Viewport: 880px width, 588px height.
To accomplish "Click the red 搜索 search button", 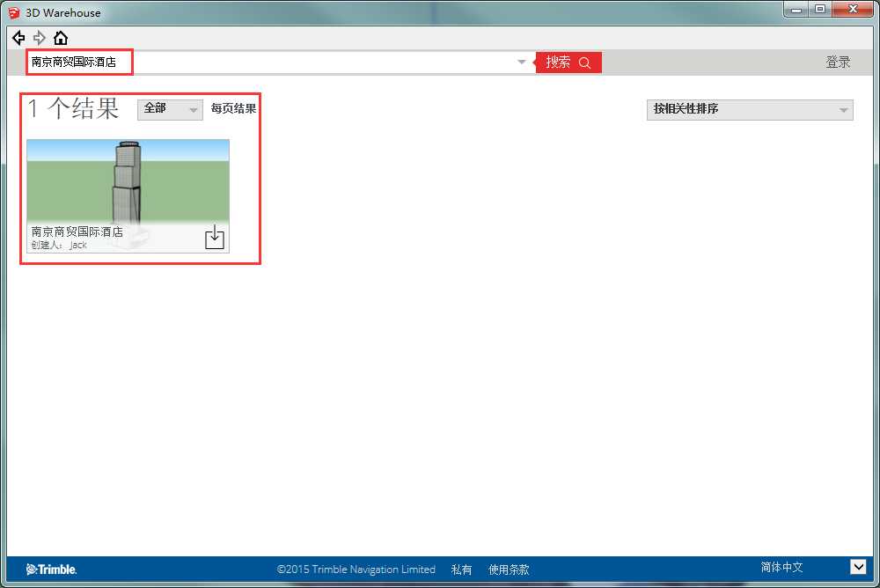I will 568,62.
